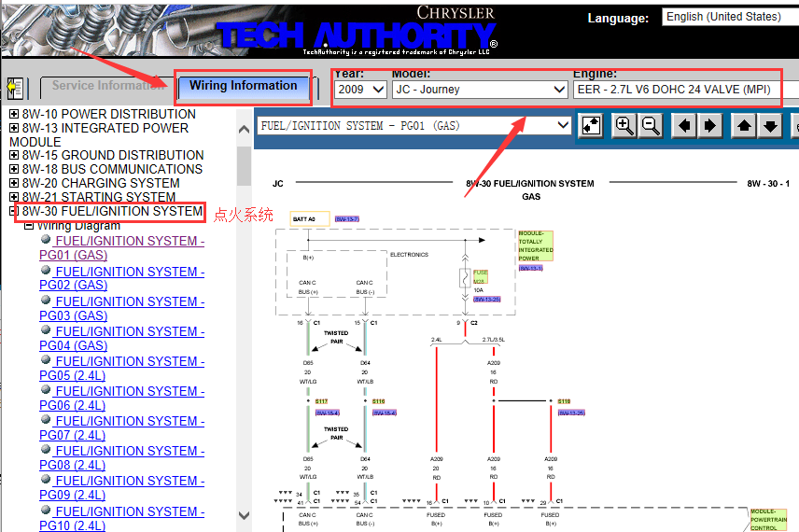Open FUEL/IGNITION SYSTEM - PG07 (2.4L) link
Image resolution: width=799 pixels, height=532 pixels.
121,428
